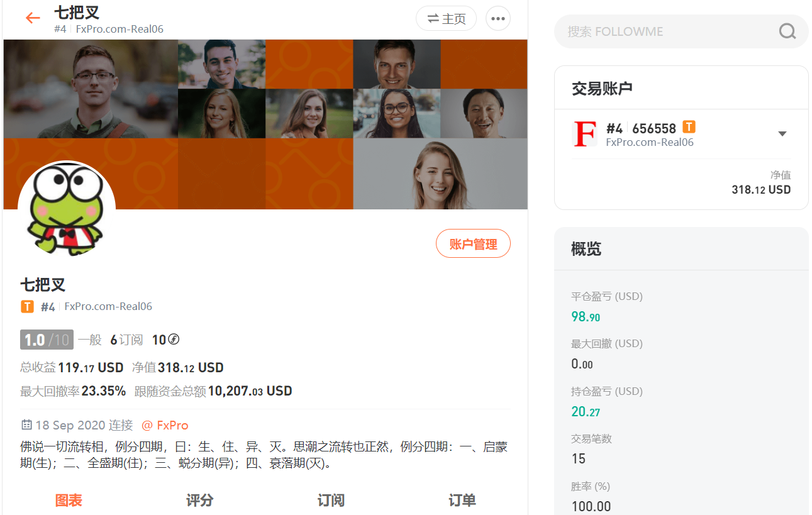Click max drawdown rate 23.35%
This screenshot has height=515, width=812.
click(x=104, y=390)
